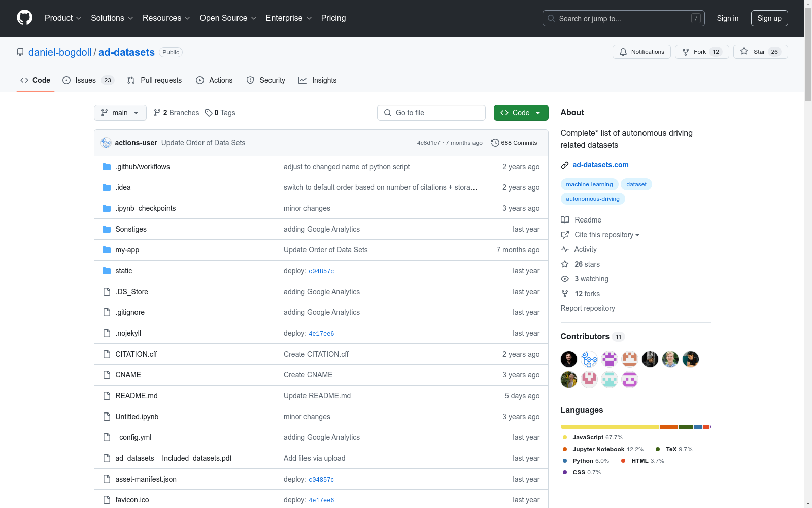This screenshot has width=812, height=508.
Task: Click the README.md file icon
Action: (107, 396)
